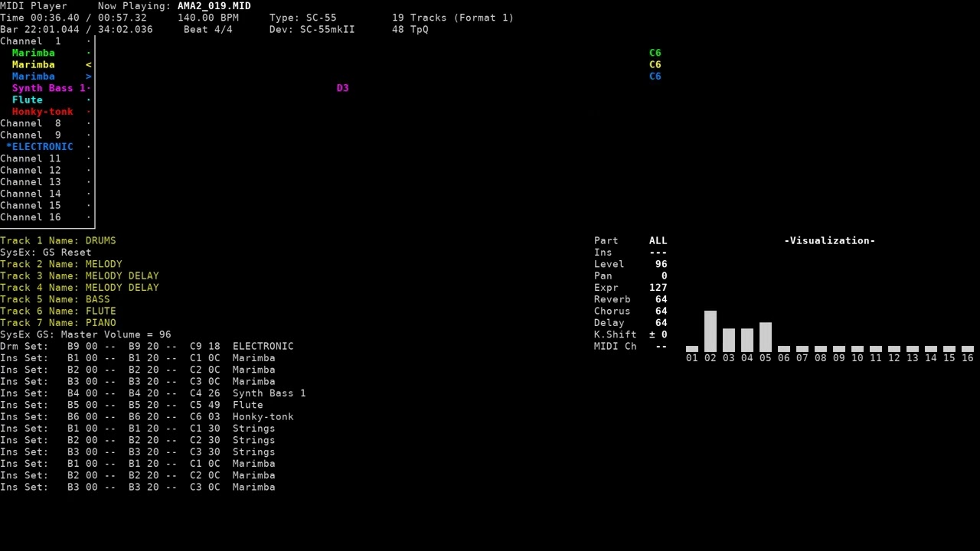Click the Track 2 Name: MELODY line
This screenshot has height=551, width=980.
[61, 264]
